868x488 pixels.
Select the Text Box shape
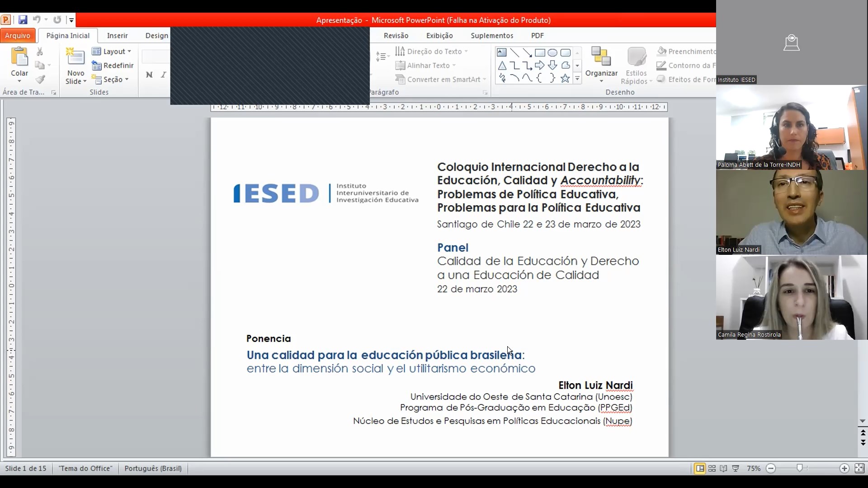(x=502, y=52)
